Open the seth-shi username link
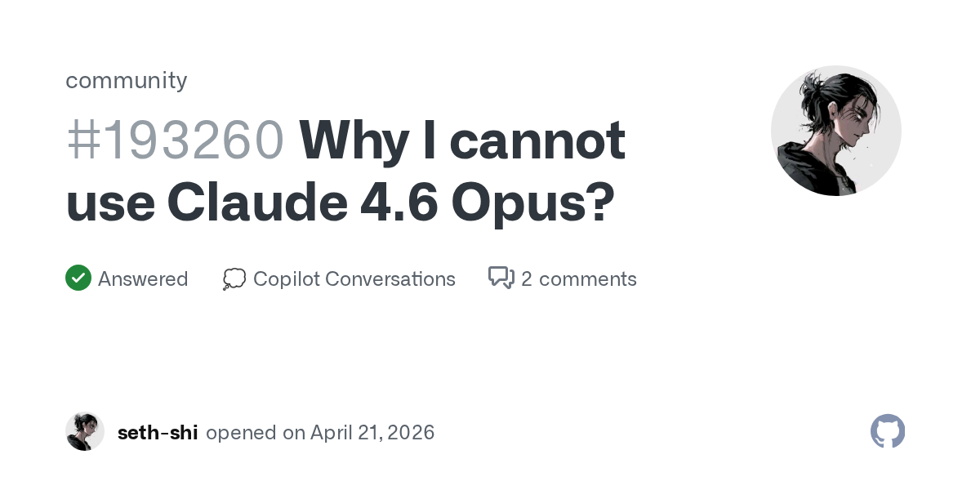Viewport: 980px width, 490px height. tap(158, 432)
